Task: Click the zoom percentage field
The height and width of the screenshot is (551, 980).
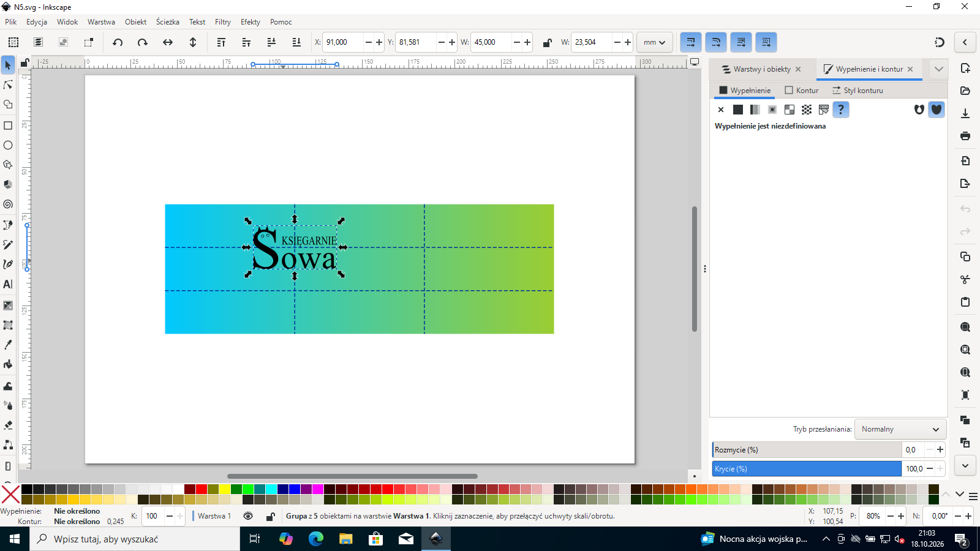Action: pyautogui.click(x=872, y=516)
